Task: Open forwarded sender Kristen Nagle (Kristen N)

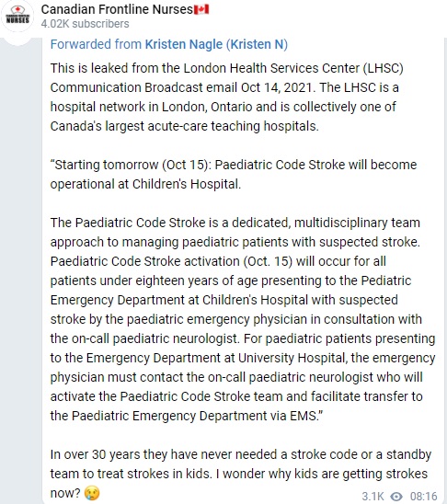Action: [x=216, y=44]
